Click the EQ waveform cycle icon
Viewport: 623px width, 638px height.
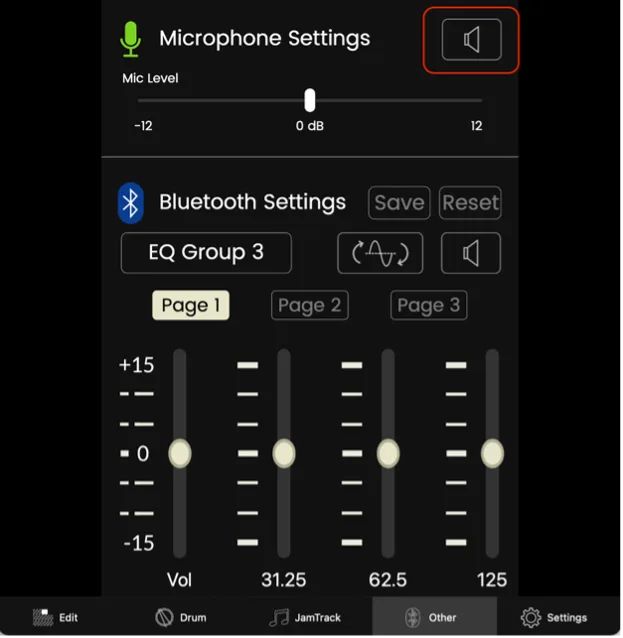pos(381,253)
